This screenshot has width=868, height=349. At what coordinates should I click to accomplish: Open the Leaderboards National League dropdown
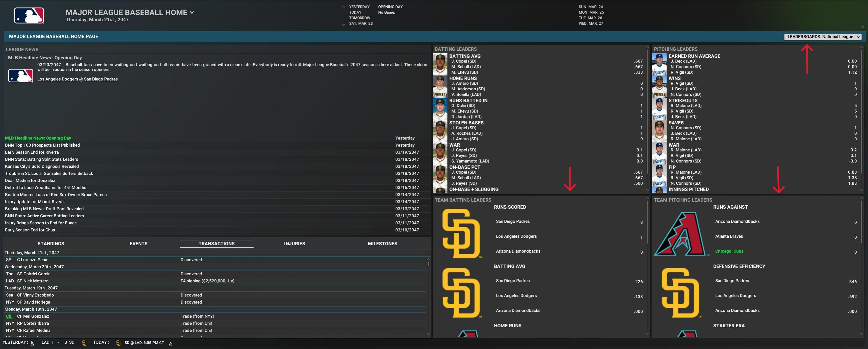[823, 37]
